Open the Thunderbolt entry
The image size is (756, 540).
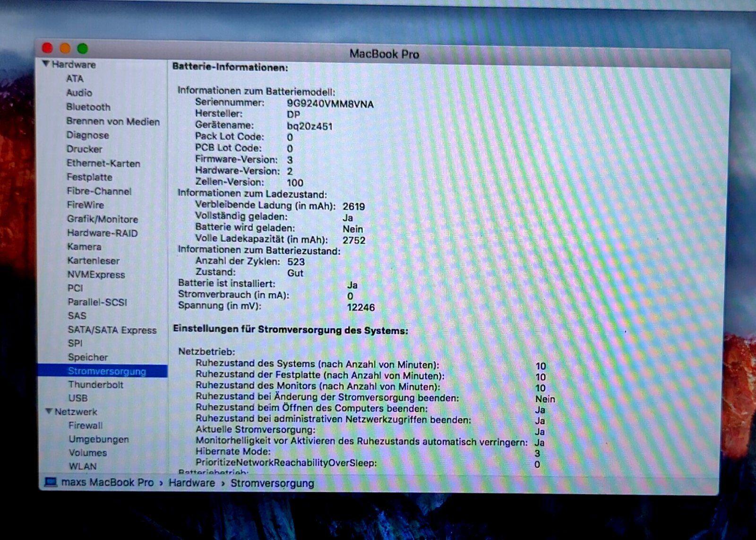click(x=95, y=384)
